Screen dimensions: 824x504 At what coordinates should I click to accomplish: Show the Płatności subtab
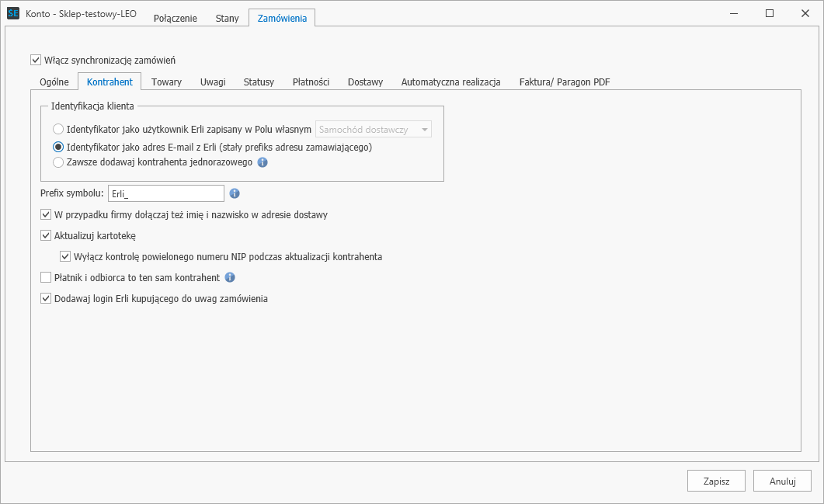(311, 82)
